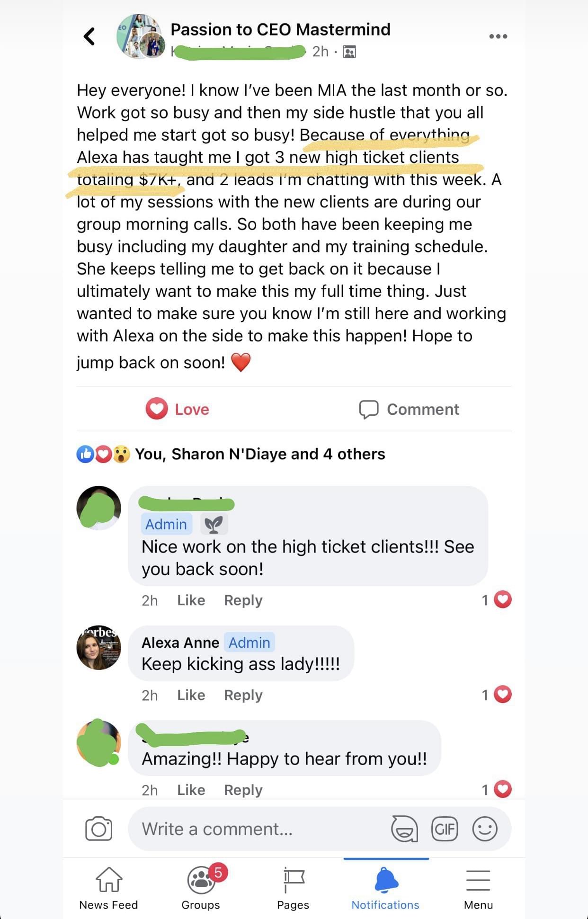588x919 pixels.
Task: View reactions from Sharon N'Diaye and others
Action: pos(259,454)
